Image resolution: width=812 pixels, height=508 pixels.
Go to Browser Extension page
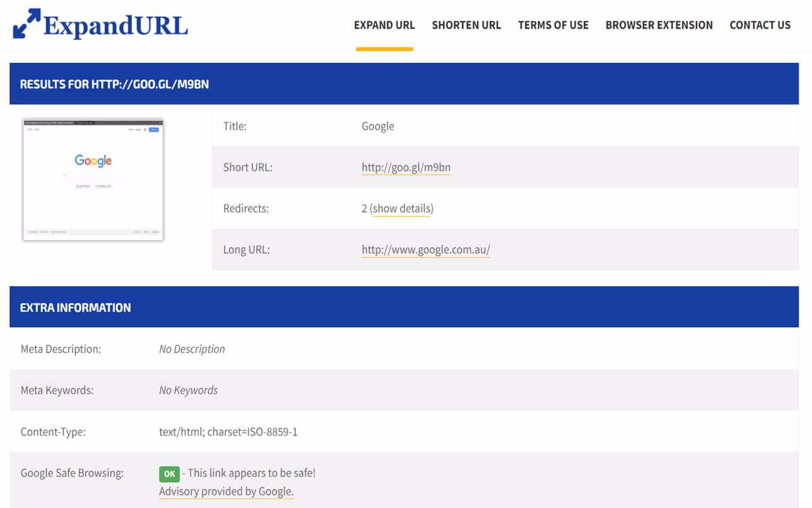[x=659, y=25]
